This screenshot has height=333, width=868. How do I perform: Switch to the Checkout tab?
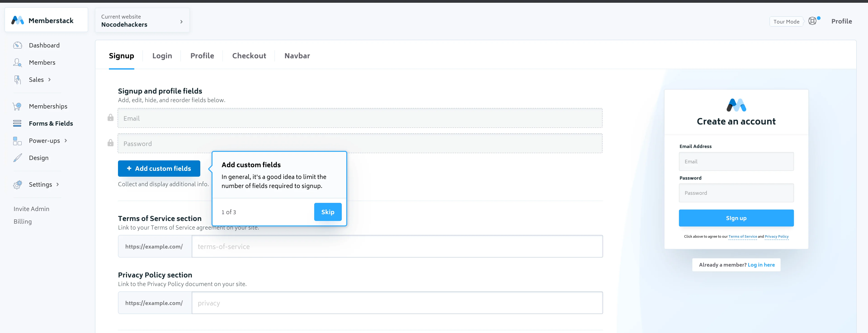[x=249, y=56]
